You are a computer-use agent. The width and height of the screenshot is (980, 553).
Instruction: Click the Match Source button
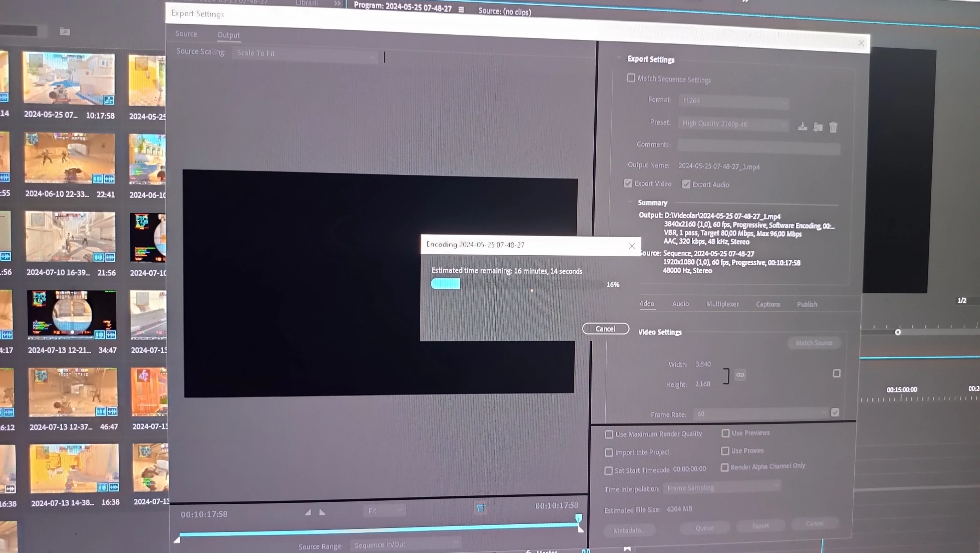814,343
